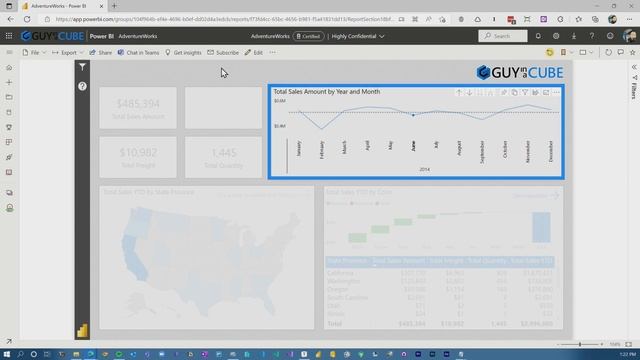Click Chat in Teams
Viewport: 640px width, 360px height.
pyautogui.click(x=138, y=53)
